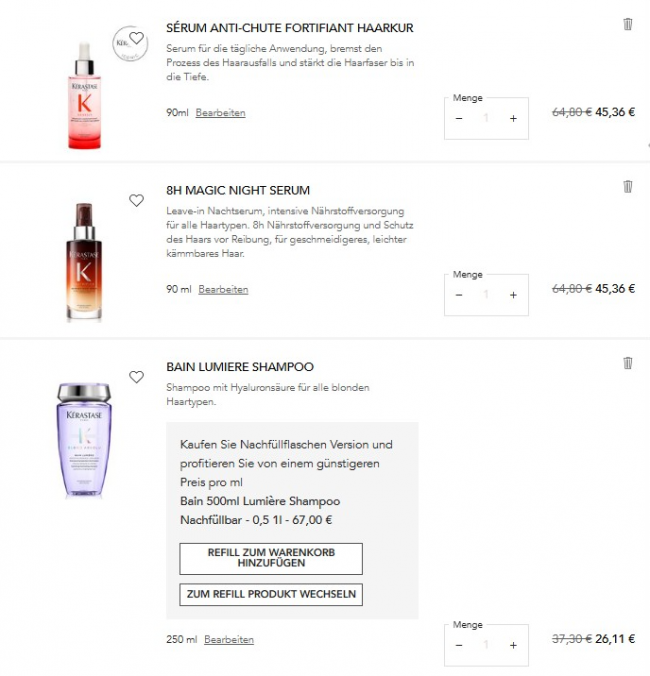Decrease 8H Magic Night Serum quantity
Image resolution: width=650 pixels, height=676 pixels.
[459, 295]
